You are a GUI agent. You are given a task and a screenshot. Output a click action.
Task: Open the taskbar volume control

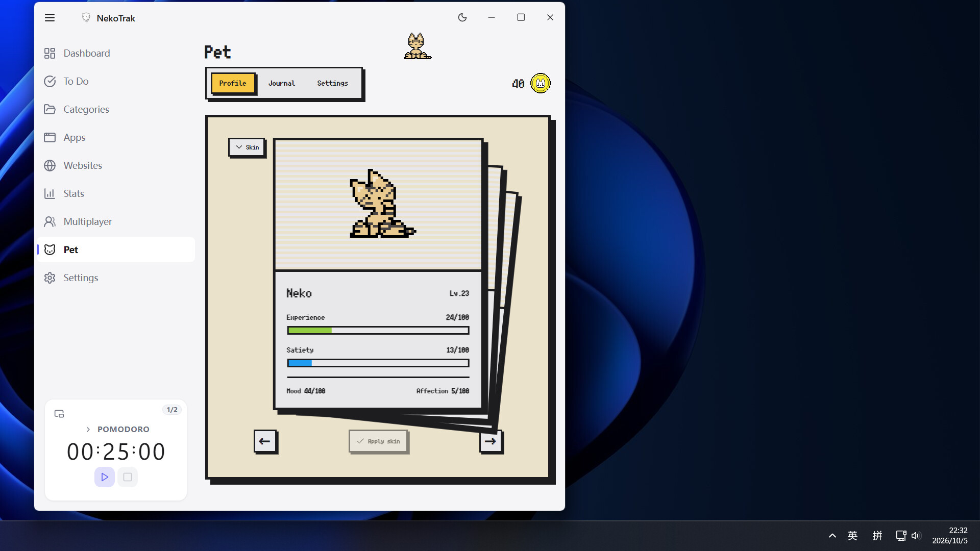[x=916, y=536]
